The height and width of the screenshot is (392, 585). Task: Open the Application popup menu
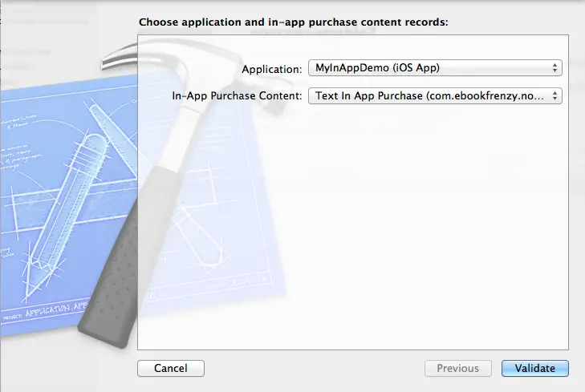[x=434, y=68]
